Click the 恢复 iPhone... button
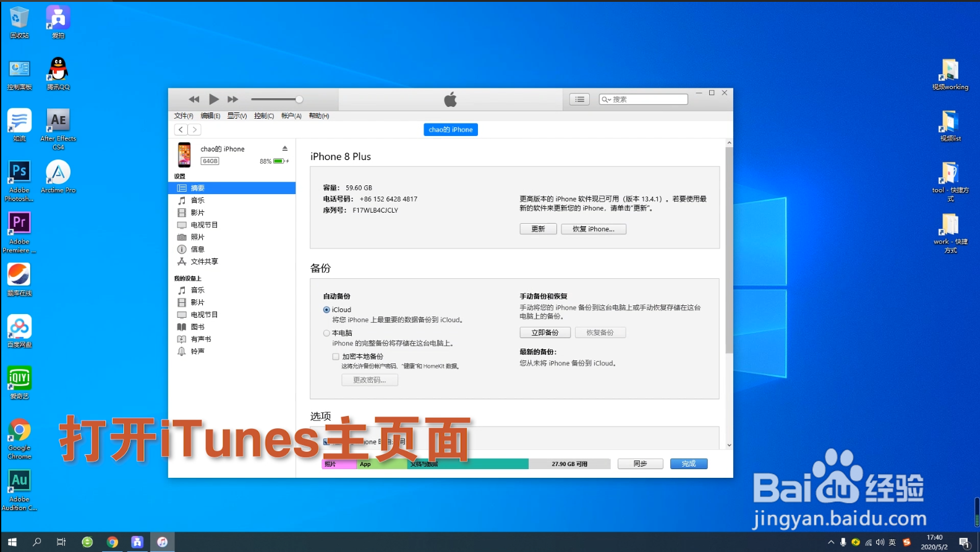The width and height of the screenshot is (980, 552). tap(594, 229)
